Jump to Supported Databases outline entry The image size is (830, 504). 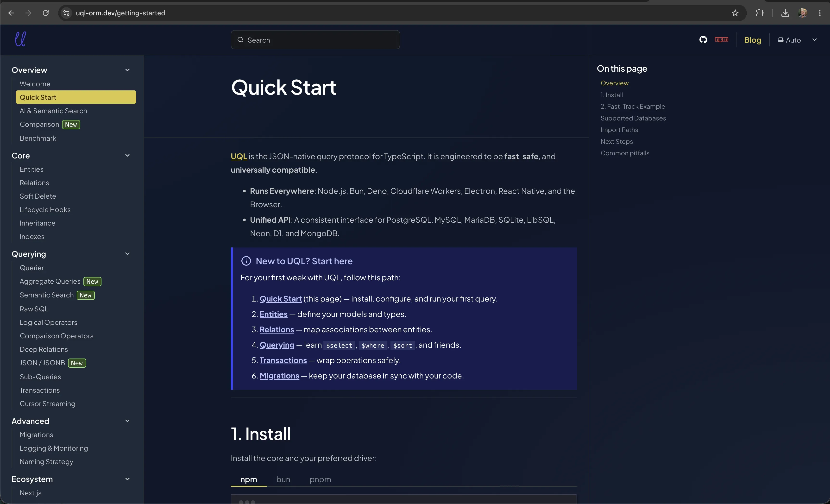click(633, 118)
